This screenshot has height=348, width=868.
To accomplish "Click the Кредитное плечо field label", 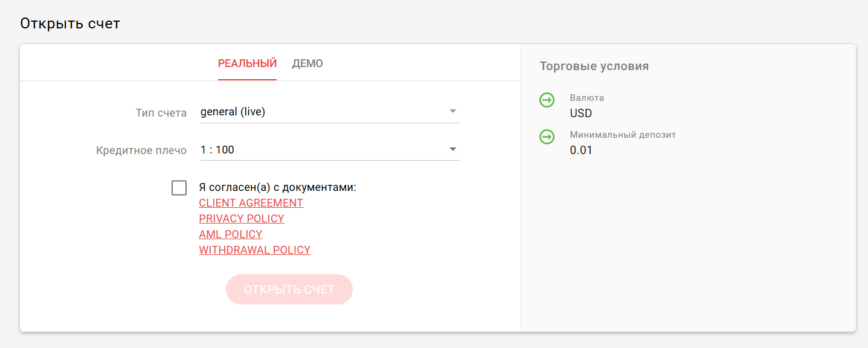I will point(141,150).
